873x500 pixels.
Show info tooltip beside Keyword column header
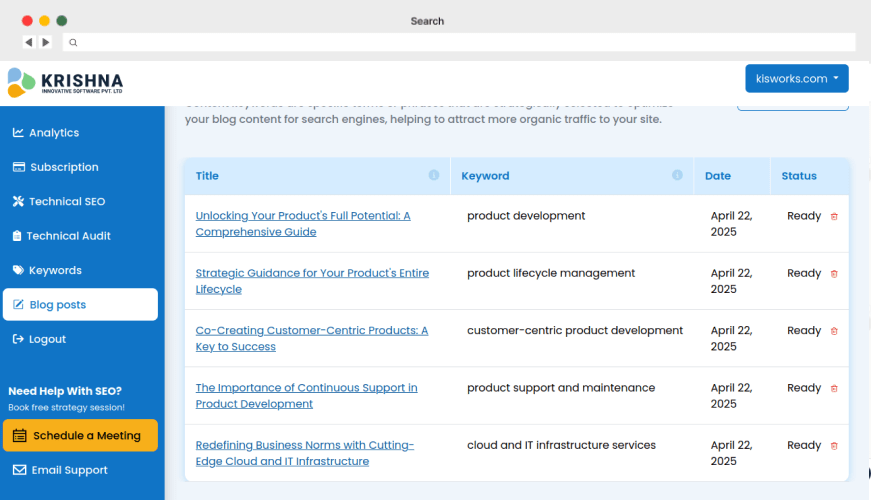pyautogui.click(x=677, y=175)
